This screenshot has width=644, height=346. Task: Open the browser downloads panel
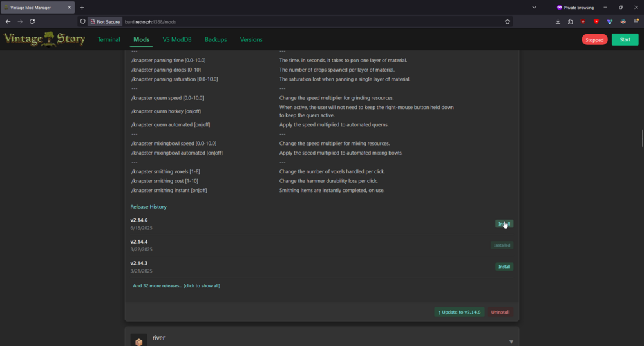click(x=558, y=21)
